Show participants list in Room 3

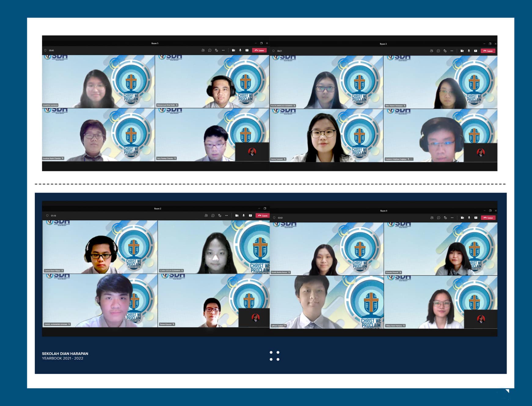(x=432, y=51)
